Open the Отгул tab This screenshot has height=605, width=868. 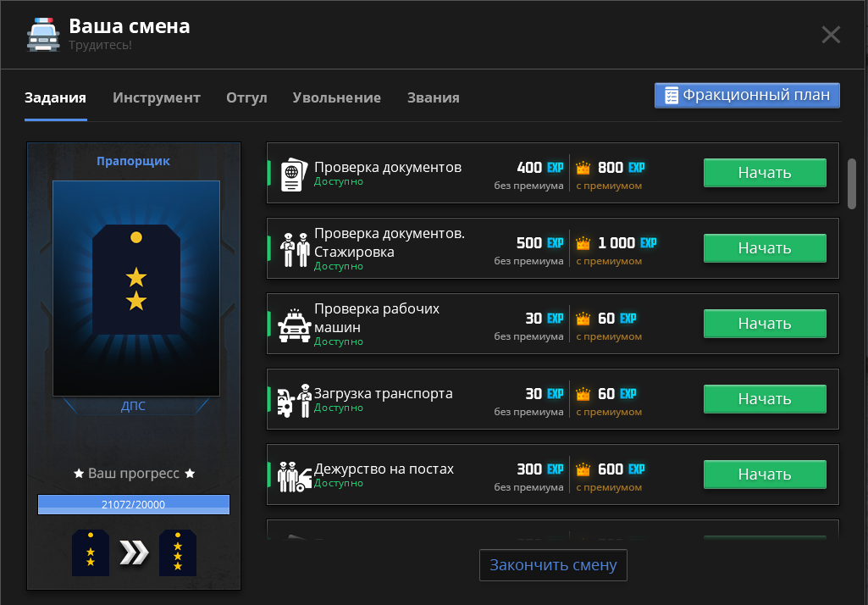(x=246, y=97)
